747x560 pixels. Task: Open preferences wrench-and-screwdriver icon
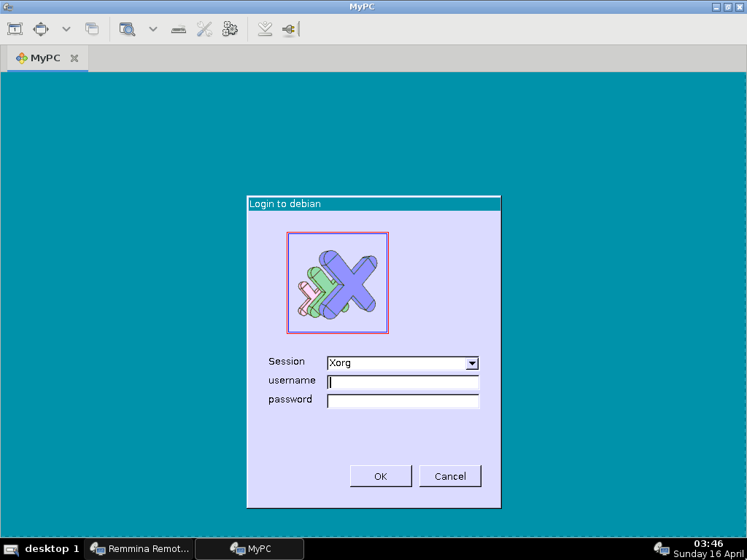coord(204,29)
